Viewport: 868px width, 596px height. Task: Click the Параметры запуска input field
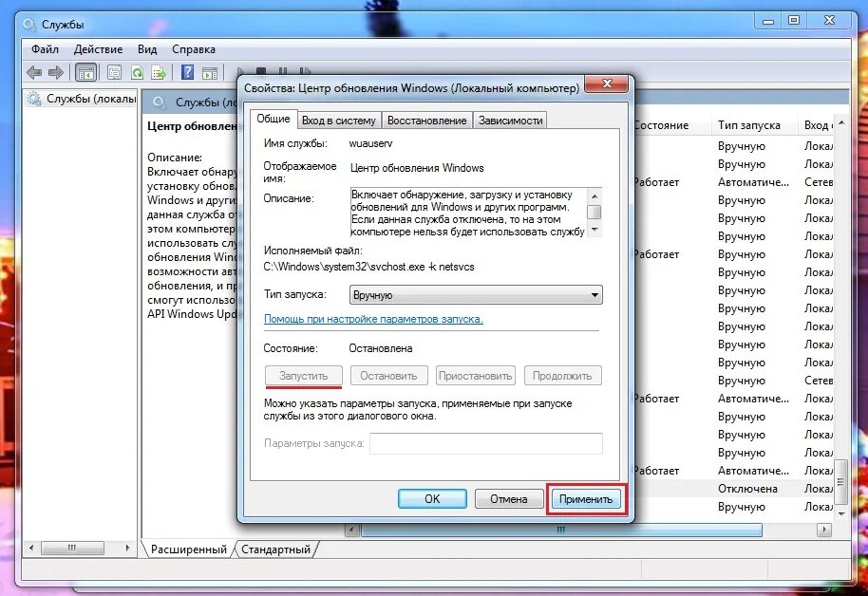click(486, 443)
